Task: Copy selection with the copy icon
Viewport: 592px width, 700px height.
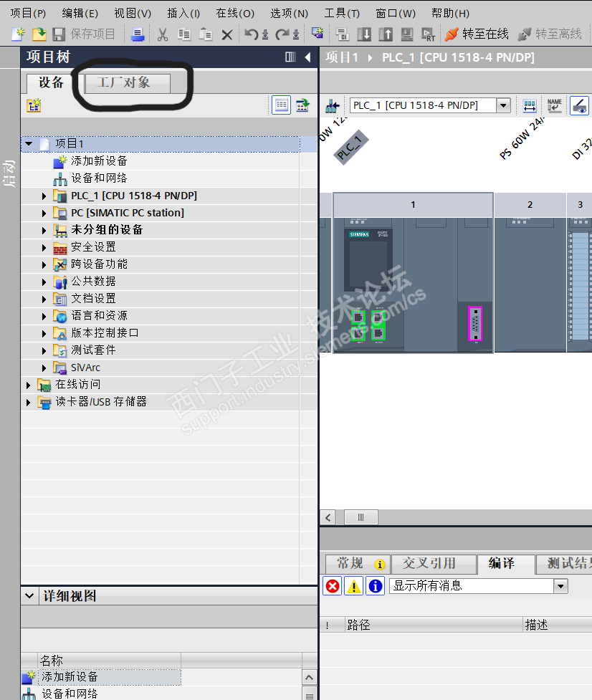Action: (184, 34)
